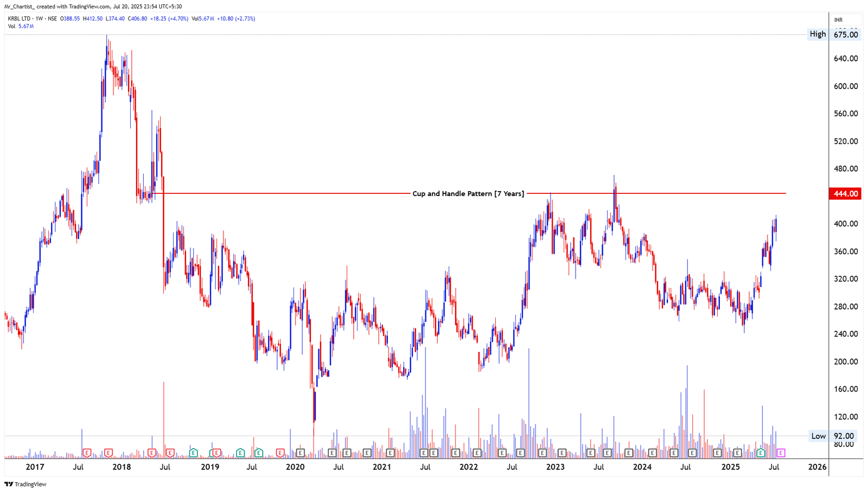Click the gray earnings E icon below 2021

(x=390, y=452)
